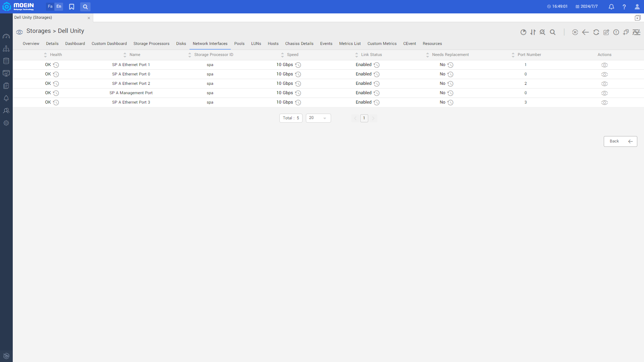Open the users sidebar icon

pyautogui.click(x=6, y=111)
